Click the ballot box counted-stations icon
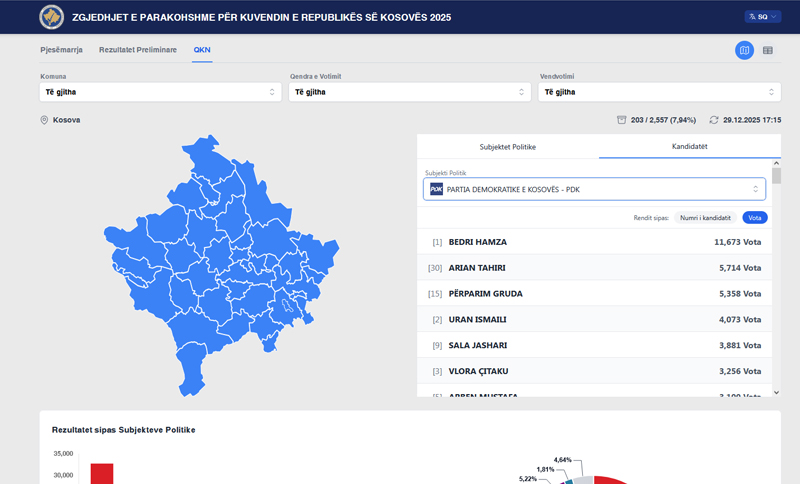This screenshot has height=484, width=800. point(622,120)
